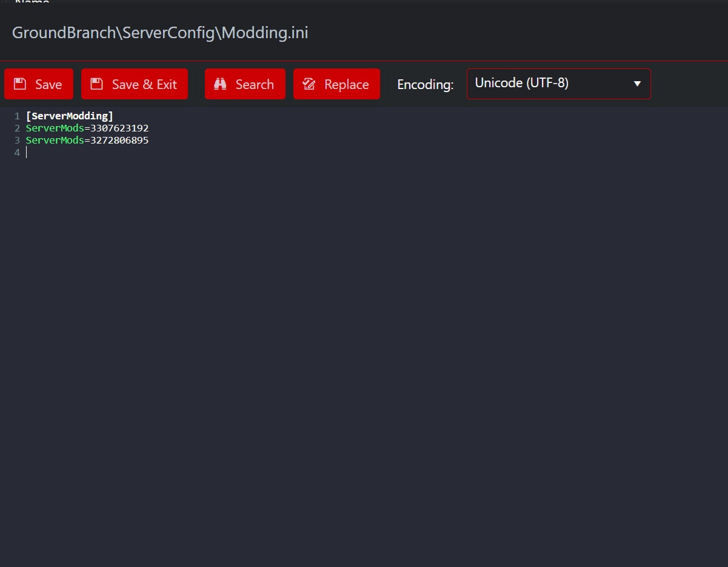Click the pencil icon on Replace
Image resolution: width=728 pixels, height=567 pixels.
pos(309,84)
